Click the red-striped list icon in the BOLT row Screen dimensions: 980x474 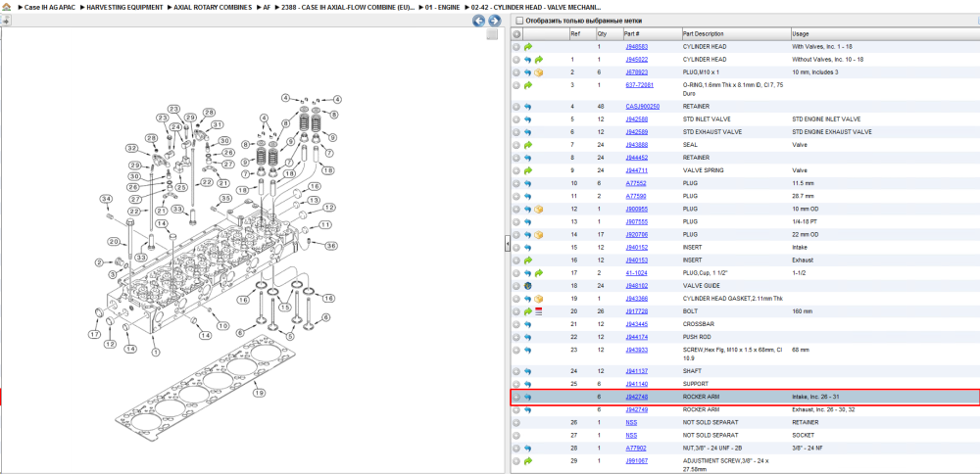(539, 311)
